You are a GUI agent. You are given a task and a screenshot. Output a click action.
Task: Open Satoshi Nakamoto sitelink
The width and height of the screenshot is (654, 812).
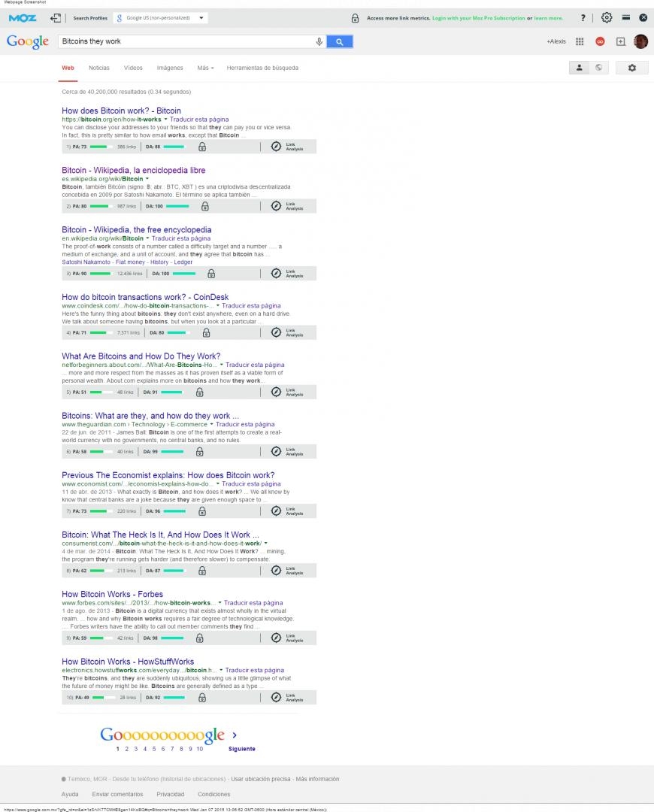[86, 262]
